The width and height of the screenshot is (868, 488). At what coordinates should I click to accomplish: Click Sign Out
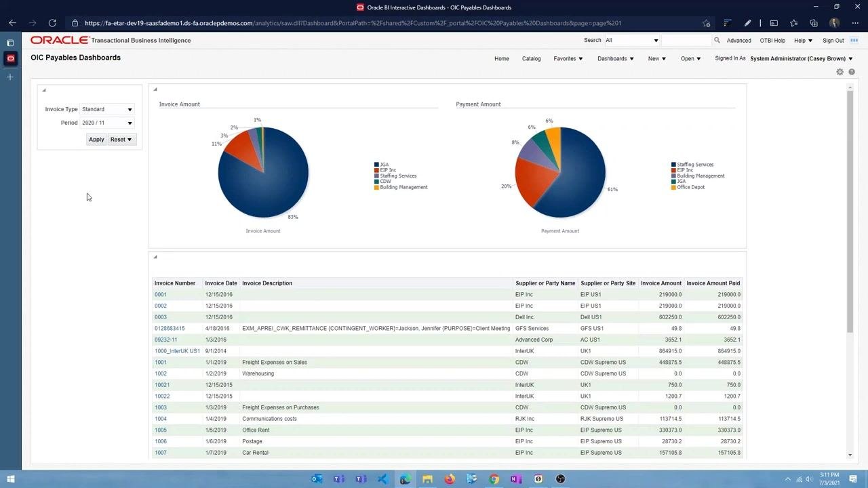coord(833,41)
